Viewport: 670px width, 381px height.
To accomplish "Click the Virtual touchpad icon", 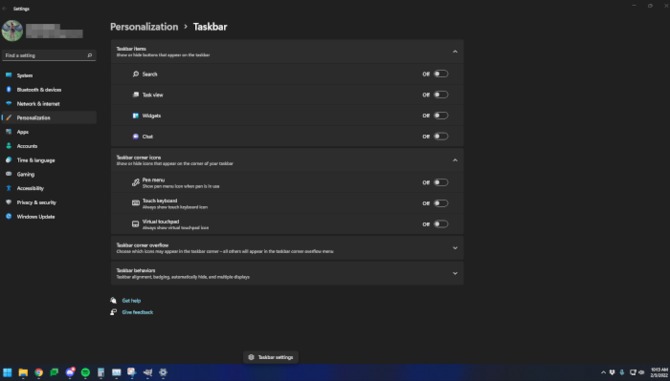I will pyautogui.click(x=135, y=224).
